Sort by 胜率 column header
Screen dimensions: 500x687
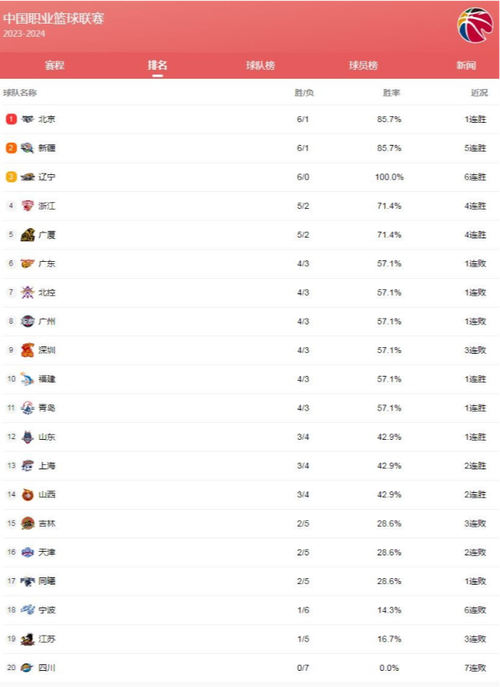pyautogui.click(x=391, y=92)
